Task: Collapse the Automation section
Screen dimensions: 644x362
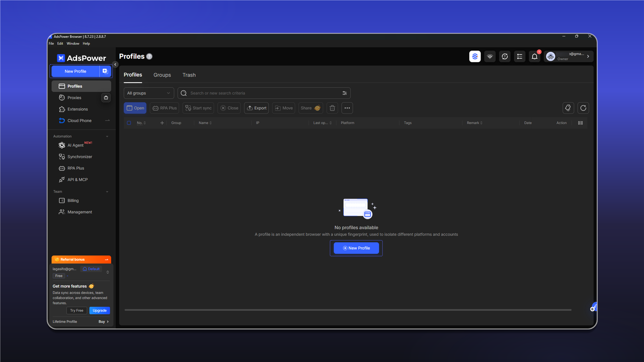Action: pyautogui.click(x=107, y=136)
